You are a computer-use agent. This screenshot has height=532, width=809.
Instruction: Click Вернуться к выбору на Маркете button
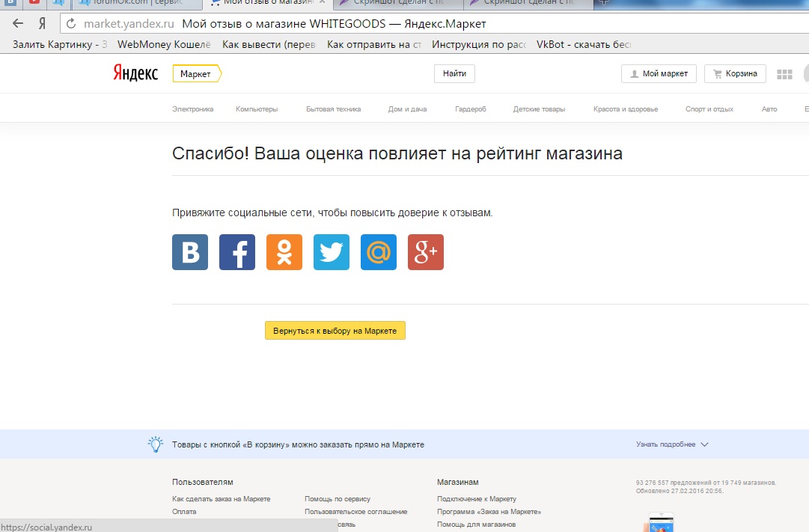(335, 331)
